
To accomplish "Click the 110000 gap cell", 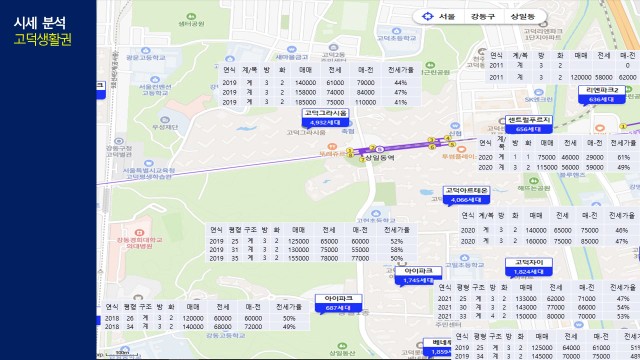I will click(365, 102).
